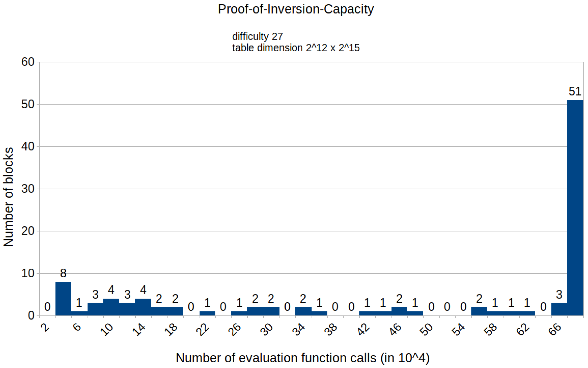Click the data label '8' above its bar
Screen dimensions: 588x368
63,273
